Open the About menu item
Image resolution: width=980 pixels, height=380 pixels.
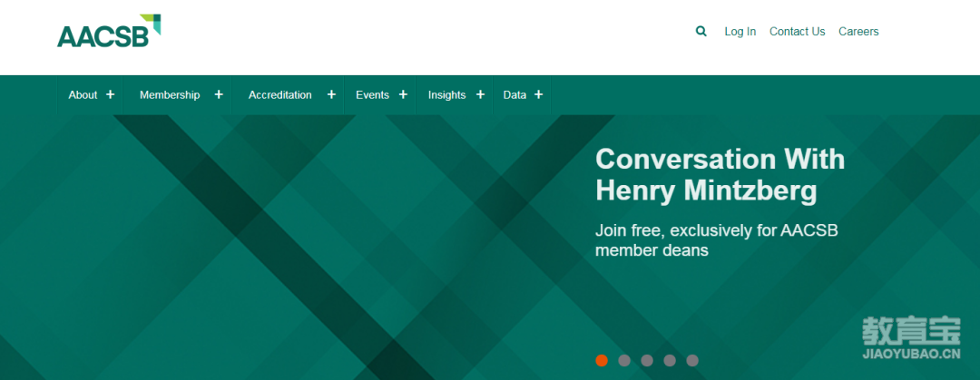[x=83, y=95]
